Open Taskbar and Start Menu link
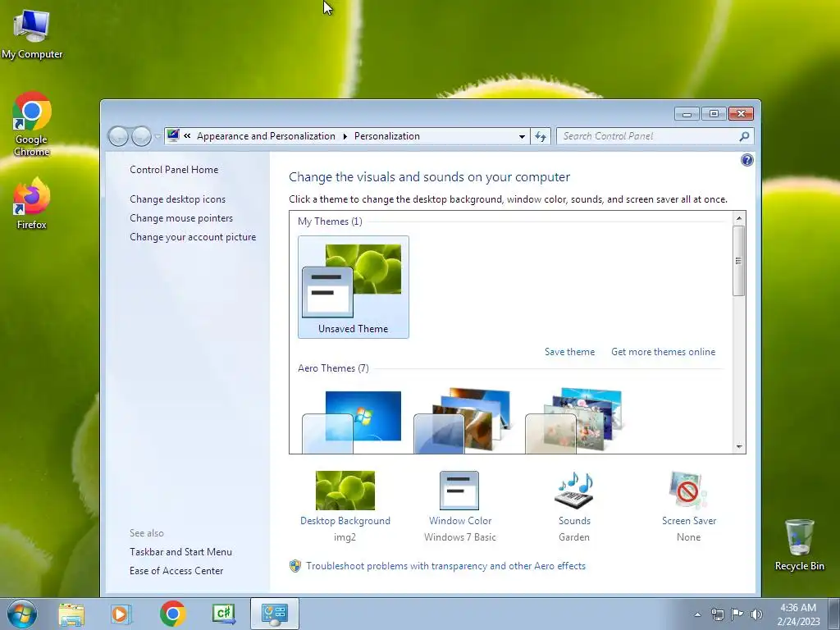The image size is (840, 630). pos(180,552)
